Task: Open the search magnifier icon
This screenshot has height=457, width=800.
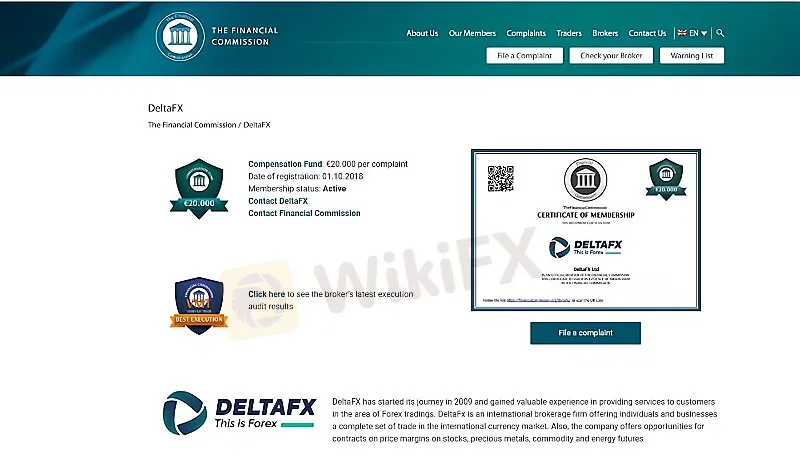Action: click(x=720, y=33)
